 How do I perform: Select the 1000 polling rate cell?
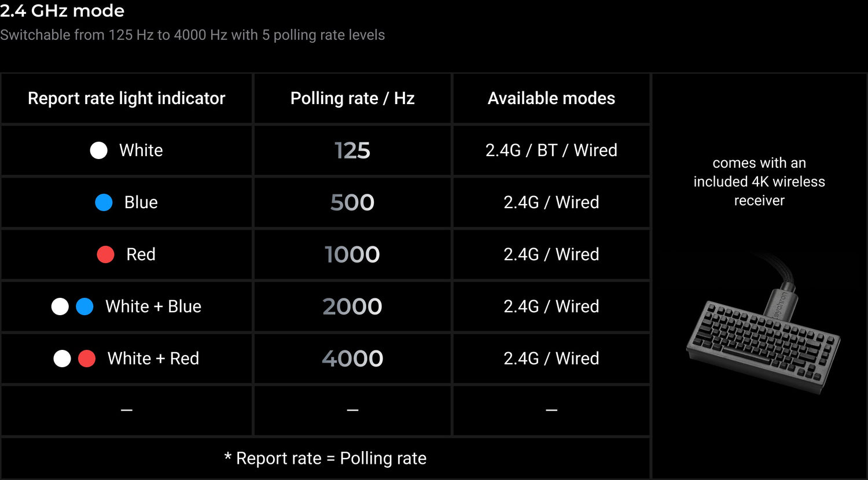pyautogui.click(x=352, y=255)
